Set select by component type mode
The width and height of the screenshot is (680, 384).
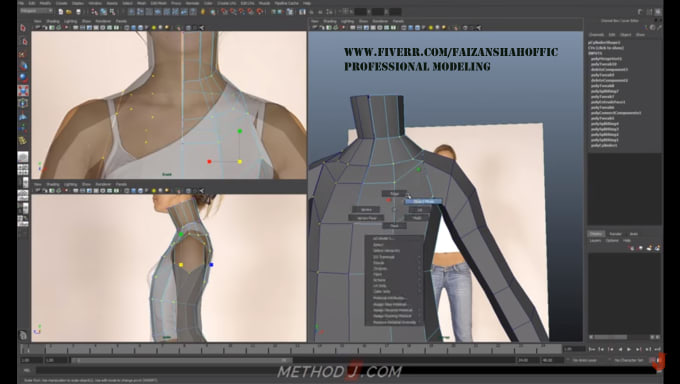coord(113,12)
